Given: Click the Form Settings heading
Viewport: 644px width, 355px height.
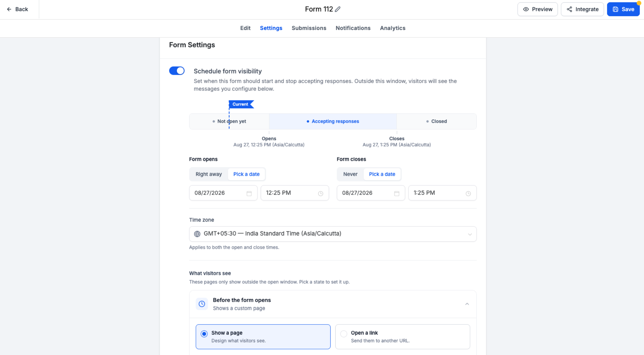Looking at the screenshot, I should tap(192, 45).
